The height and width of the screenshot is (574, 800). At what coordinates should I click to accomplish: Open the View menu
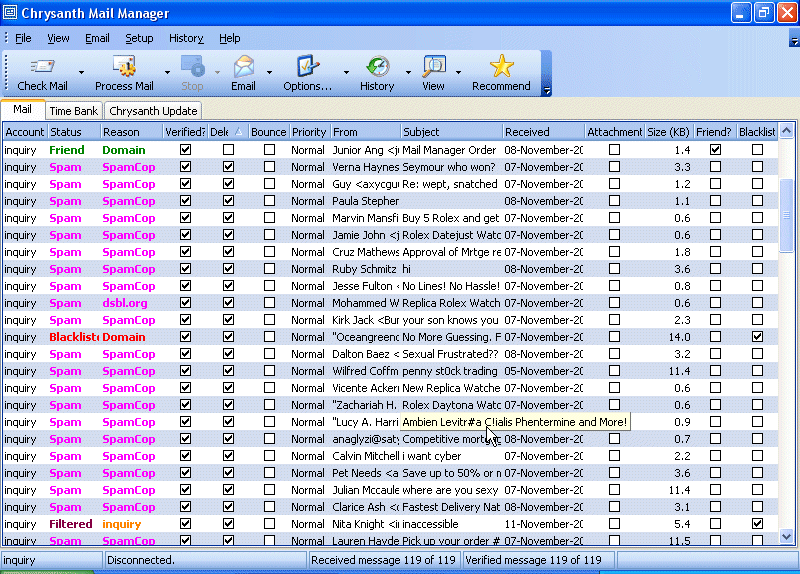point(58,38)
